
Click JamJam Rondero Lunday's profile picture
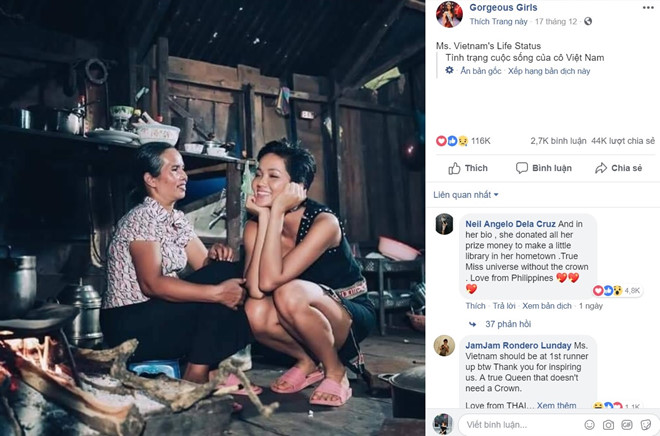tap(445, 347)
